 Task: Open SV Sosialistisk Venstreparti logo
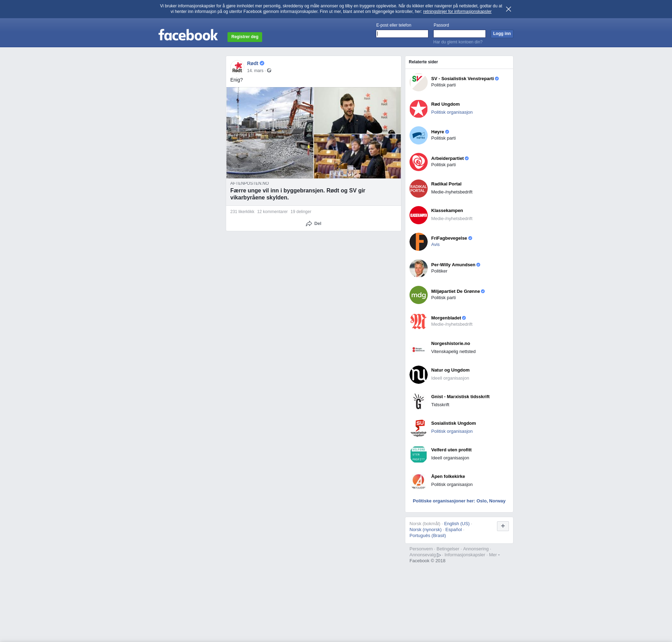pyautogui.click(x=419, y=82)
